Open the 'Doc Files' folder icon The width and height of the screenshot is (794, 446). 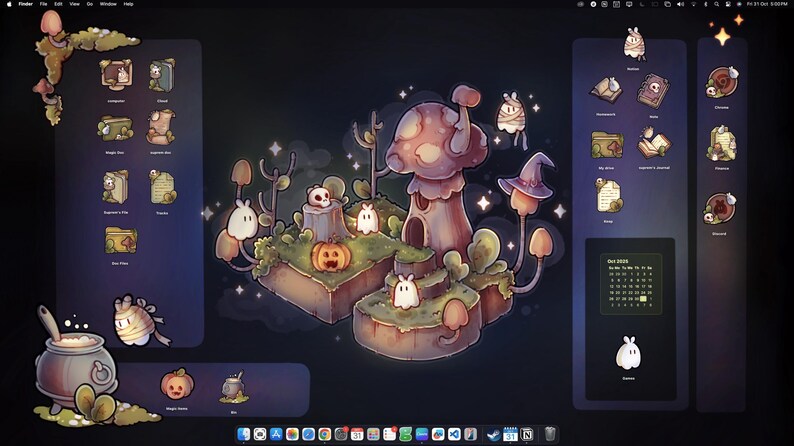[x=121, y=240]
